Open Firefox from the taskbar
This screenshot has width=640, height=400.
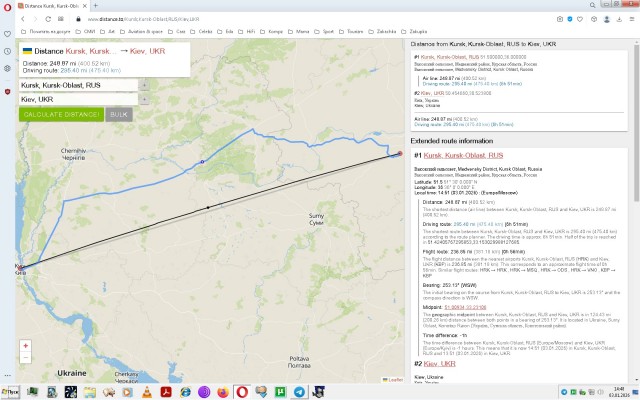(223, 392)
